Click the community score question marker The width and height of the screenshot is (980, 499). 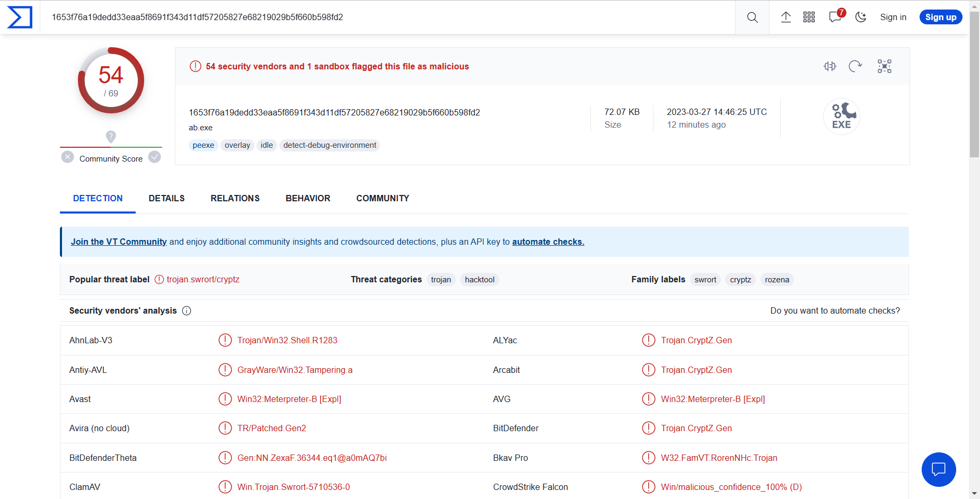pyautogui.click(x=111, y=137)
